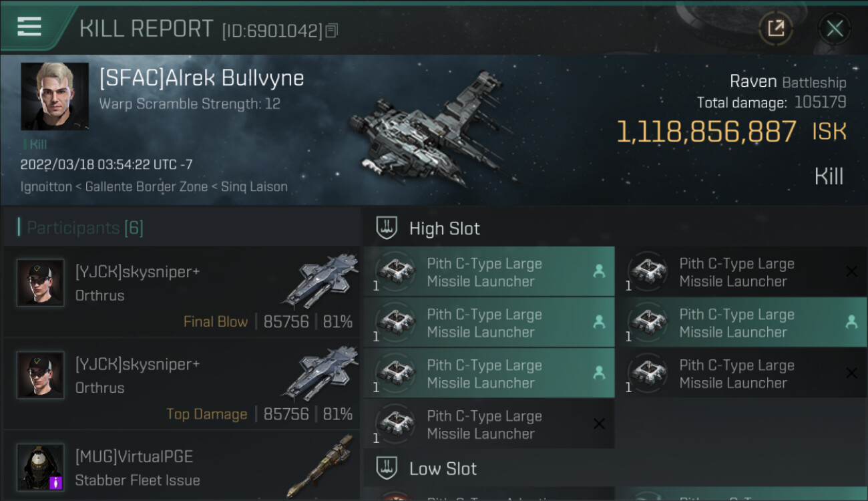Select the last left-column destroyed launcher
This screenshot has height=501, width=868.
click(x=489, y=424)
